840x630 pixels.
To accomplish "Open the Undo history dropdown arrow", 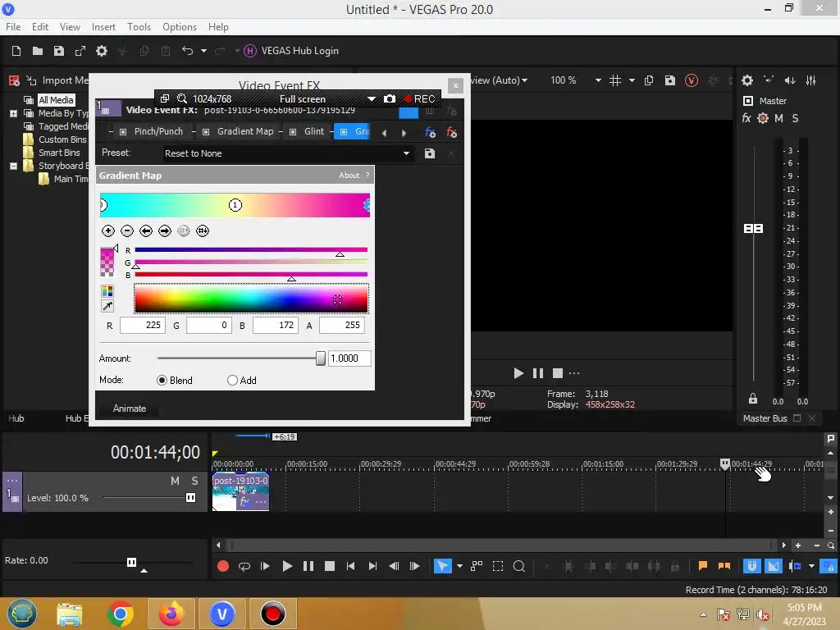I will click(x=203, y=51).
